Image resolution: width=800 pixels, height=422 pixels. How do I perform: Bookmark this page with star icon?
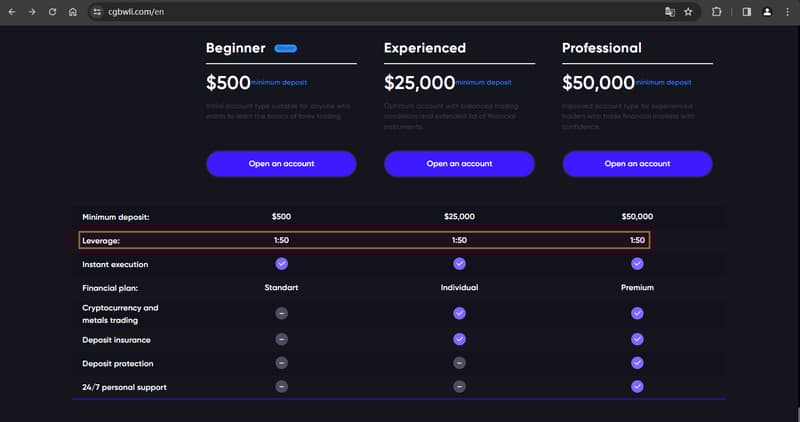tap(688, 12)
